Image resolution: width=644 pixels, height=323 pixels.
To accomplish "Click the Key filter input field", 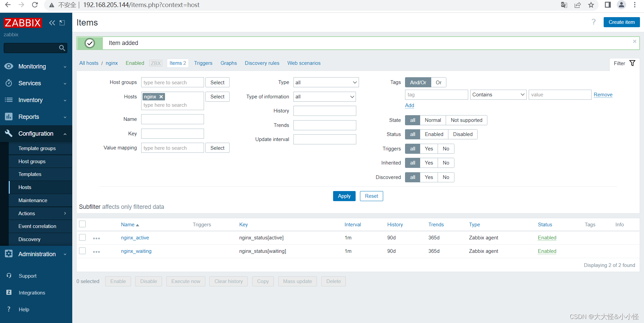I will 172,134.
